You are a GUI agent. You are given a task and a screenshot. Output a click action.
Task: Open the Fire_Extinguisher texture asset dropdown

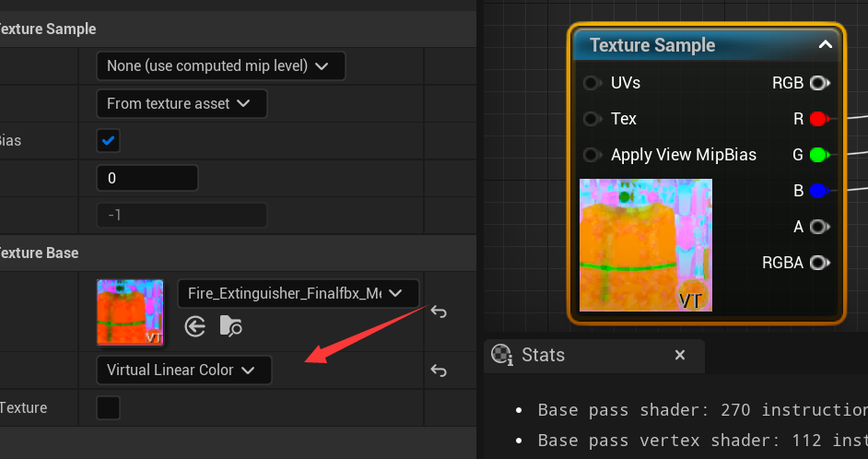click(x=298, y=293)
